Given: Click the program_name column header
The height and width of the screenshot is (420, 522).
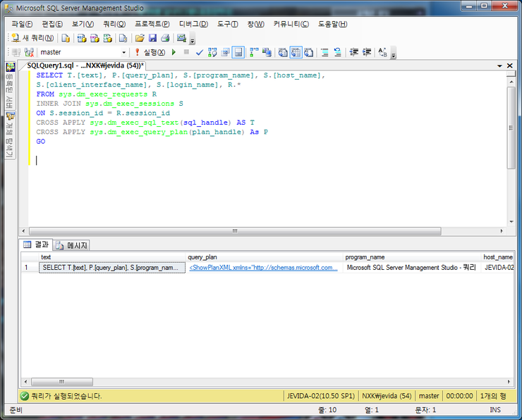Looking at the screenshot, I should tap(412, 257).
